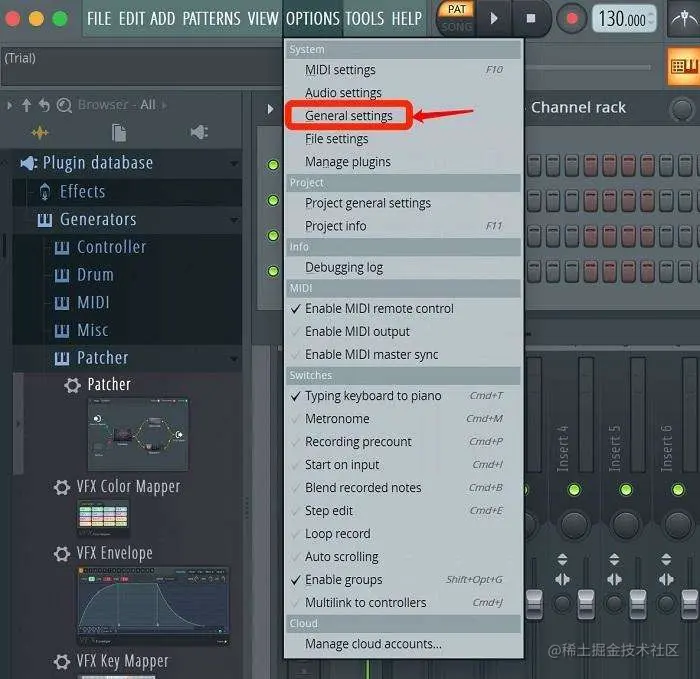Open the Browser - All selector
This screenshot has height=679, width=700.
pyautogui.click(x=117, y=105)
